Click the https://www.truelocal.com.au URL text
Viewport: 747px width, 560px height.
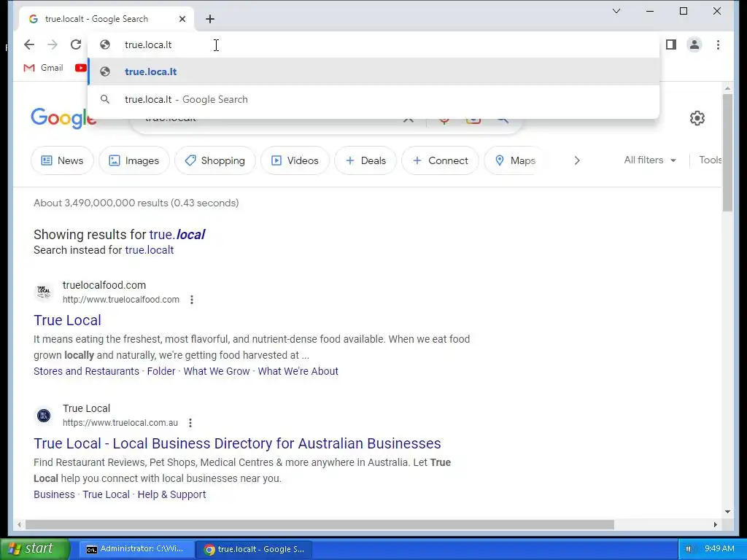(x=120, y=423)
